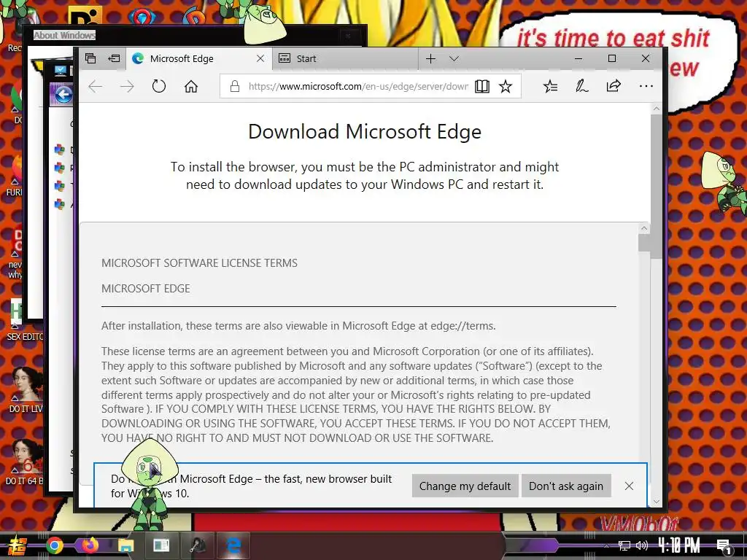Click the address bar URL
The height and width of the screenshot is (560, 747).
tap(357, 86)
